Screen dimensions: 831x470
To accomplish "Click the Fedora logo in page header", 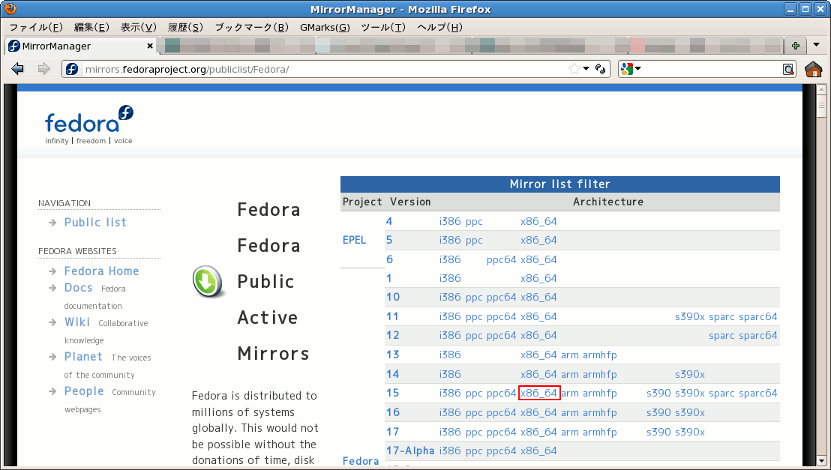I will point(89,124).
